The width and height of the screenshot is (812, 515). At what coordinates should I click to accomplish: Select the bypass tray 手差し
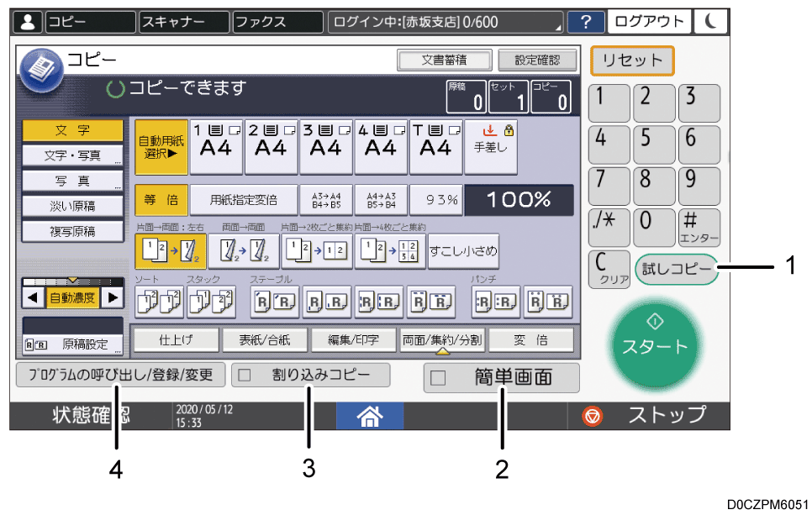tap(491, 147)
